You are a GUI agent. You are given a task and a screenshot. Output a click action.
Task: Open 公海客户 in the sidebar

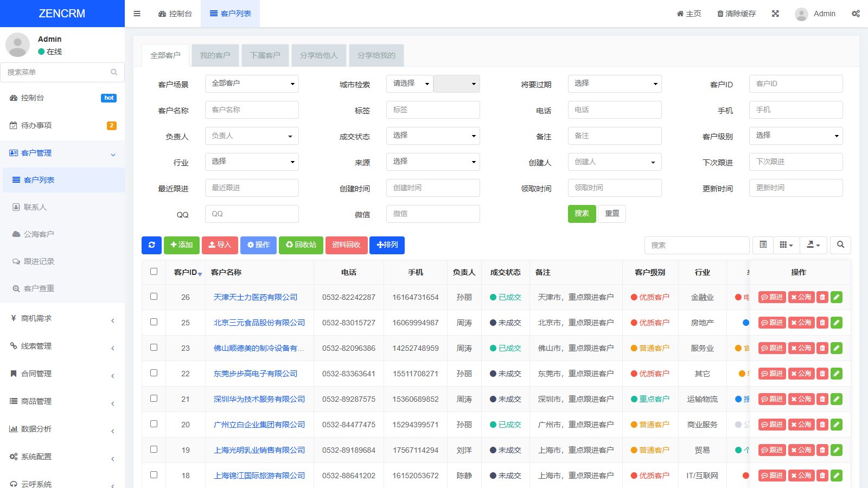62,234
